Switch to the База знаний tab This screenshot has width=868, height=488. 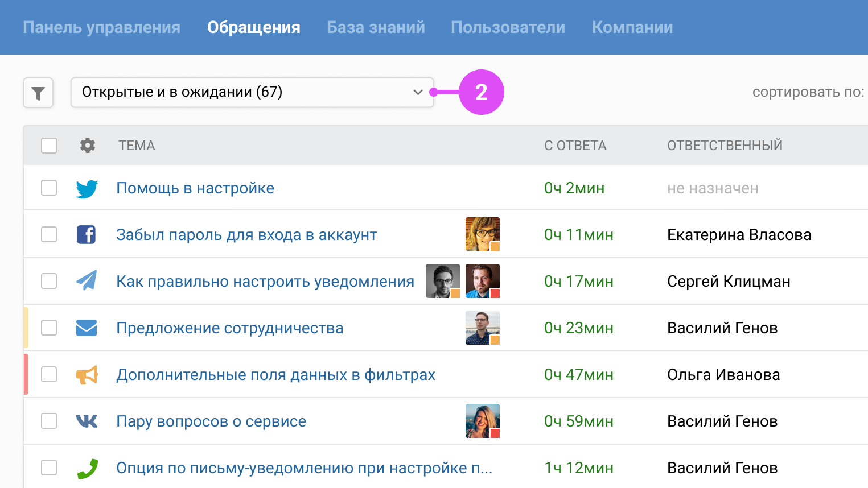coord(376,27)
